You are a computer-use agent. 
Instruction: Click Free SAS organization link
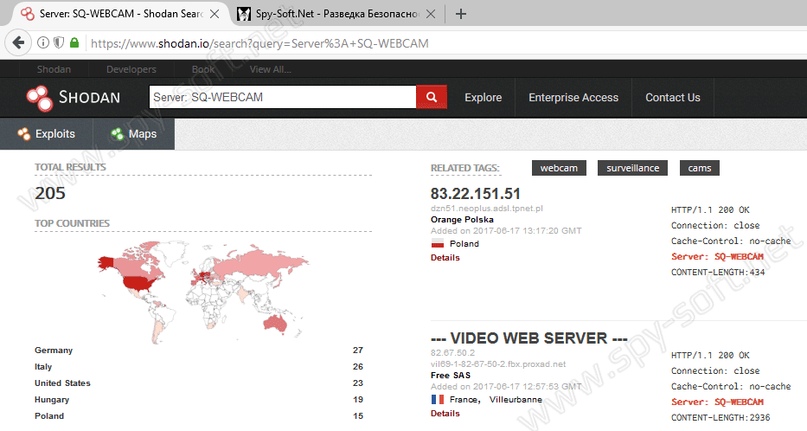tap(451, 375)
